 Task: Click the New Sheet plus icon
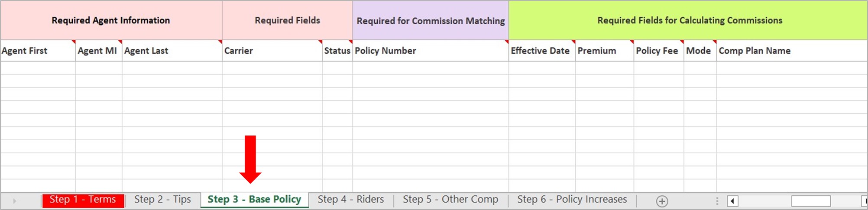pyautogui.click(x=662, y=201)
